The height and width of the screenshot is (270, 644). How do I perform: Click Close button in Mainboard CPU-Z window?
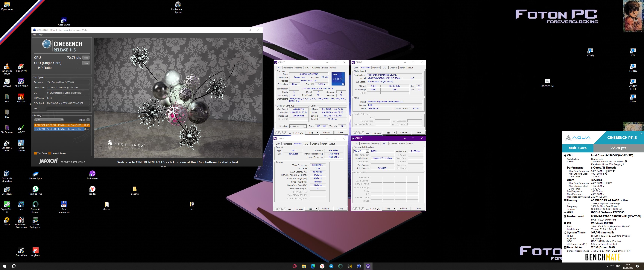[x=418, y=133]
